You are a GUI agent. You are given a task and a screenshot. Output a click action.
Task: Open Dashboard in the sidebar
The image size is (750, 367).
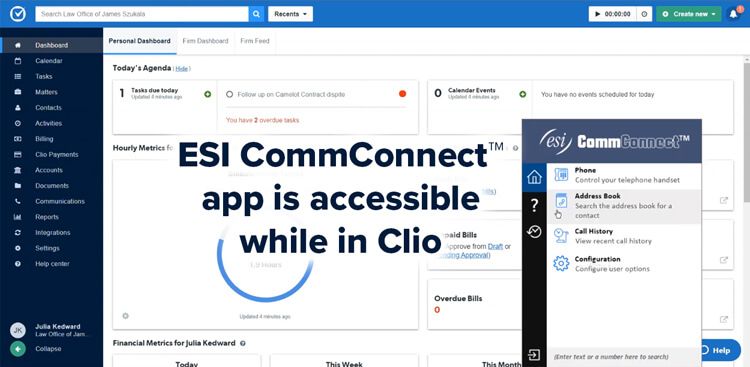point(51,45)
